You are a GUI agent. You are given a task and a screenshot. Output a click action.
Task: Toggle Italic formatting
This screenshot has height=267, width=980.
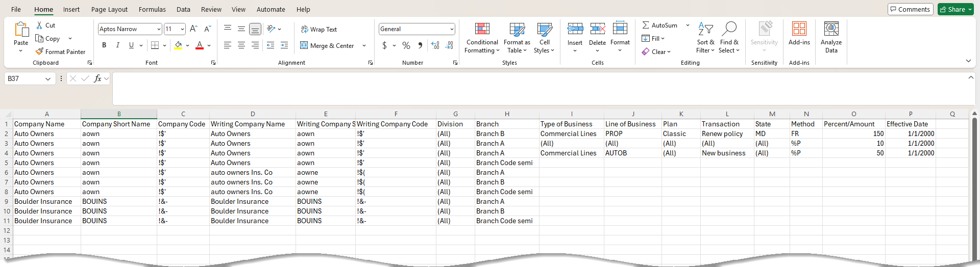(118, 45)
